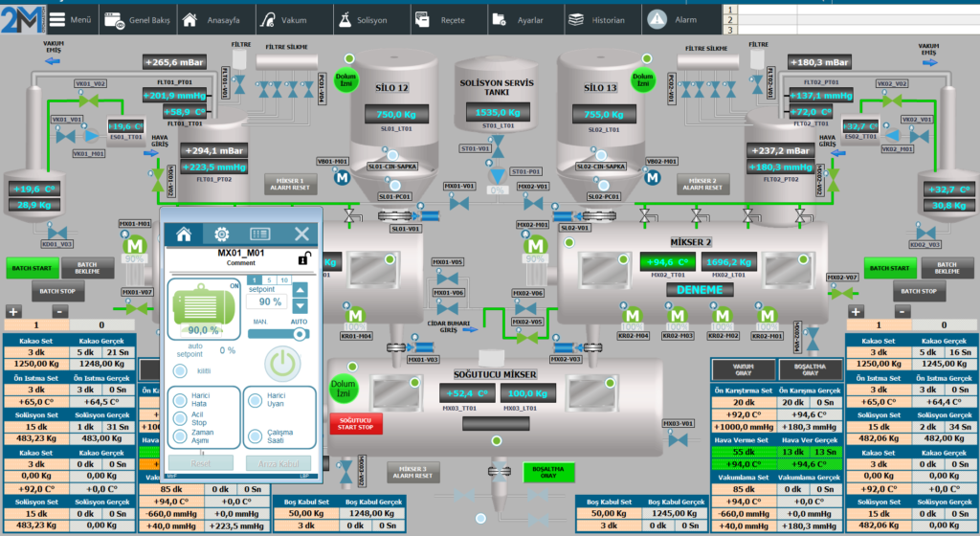Open the VB02-M01 motor icon
980x536 pixels.
[x=653, y=178]
